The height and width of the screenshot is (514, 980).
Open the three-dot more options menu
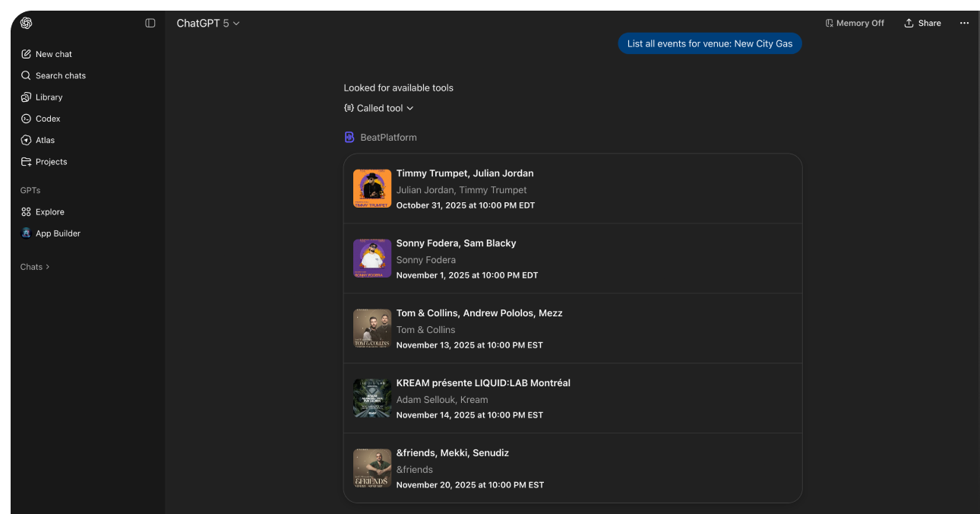[x=964, y=24]
